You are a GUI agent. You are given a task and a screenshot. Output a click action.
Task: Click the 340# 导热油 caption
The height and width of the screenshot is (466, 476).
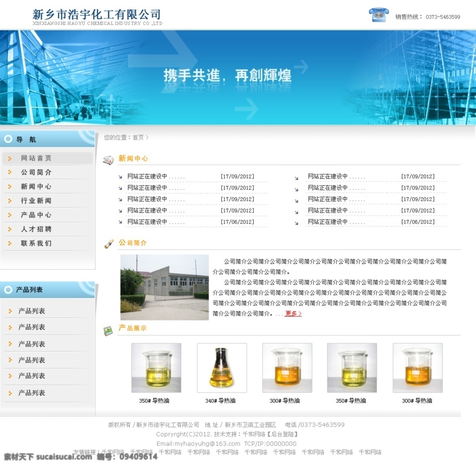pyautogui.click(x=220, y=401)
